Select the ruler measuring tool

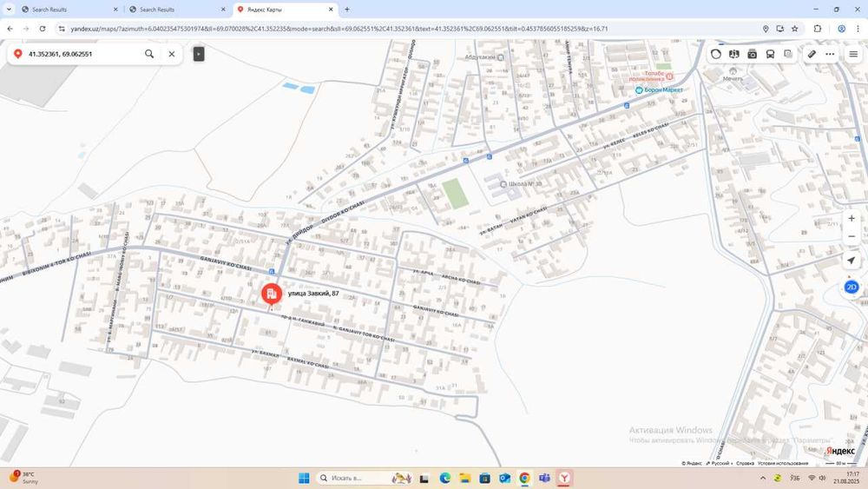click(x=812, y=54)
